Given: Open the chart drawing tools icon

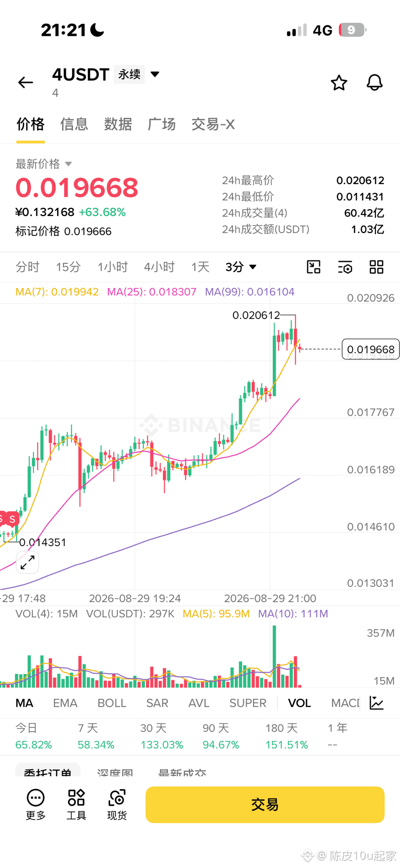Looking at the screenshot, I should point(314,267).
